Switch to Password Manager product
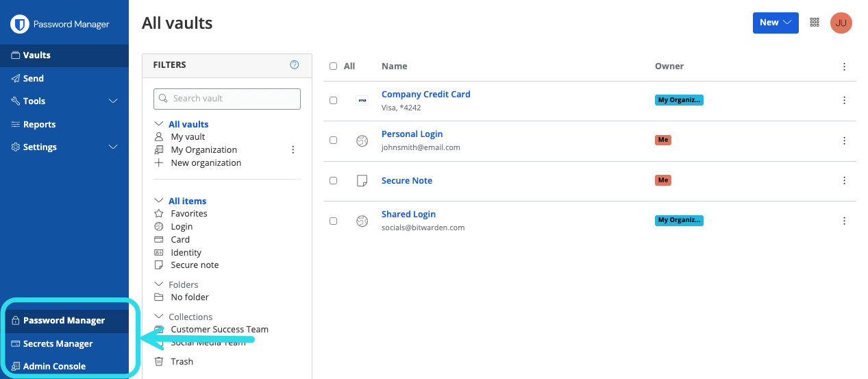 64,321
